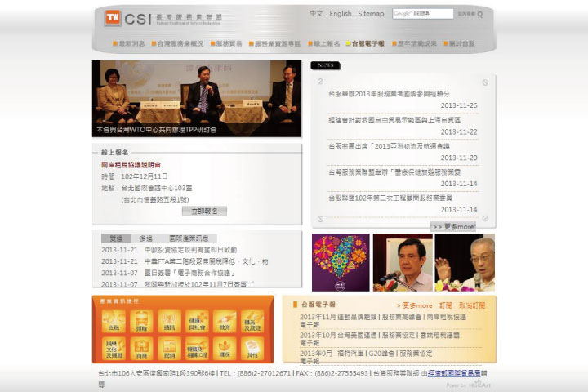Switch language to English
588x392 pixels.
coord(341,14)
